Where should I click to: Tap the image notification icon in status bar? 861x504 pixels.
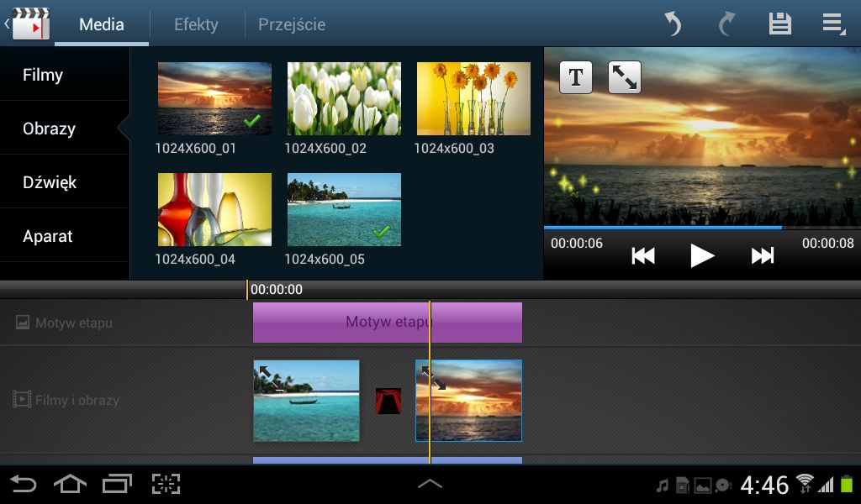(x=702, y=486)
